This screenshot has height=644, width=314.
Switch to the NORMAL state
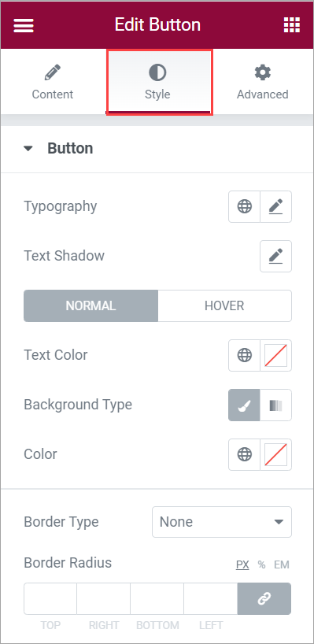pos(91,305)
